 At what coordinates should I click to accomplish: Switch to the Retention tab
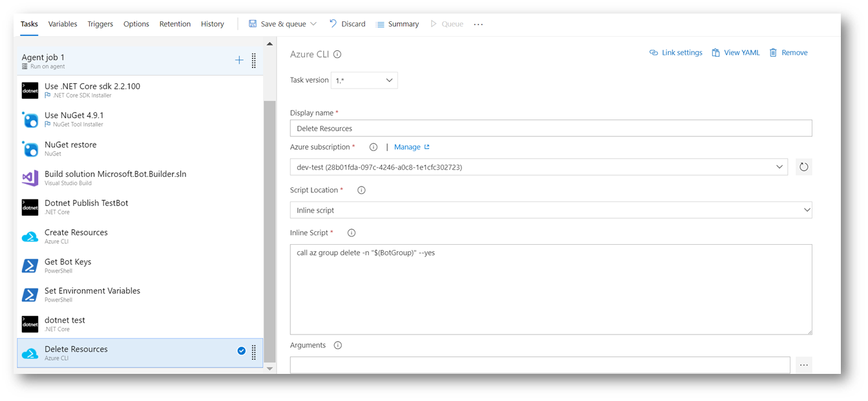tap(175, 25)
